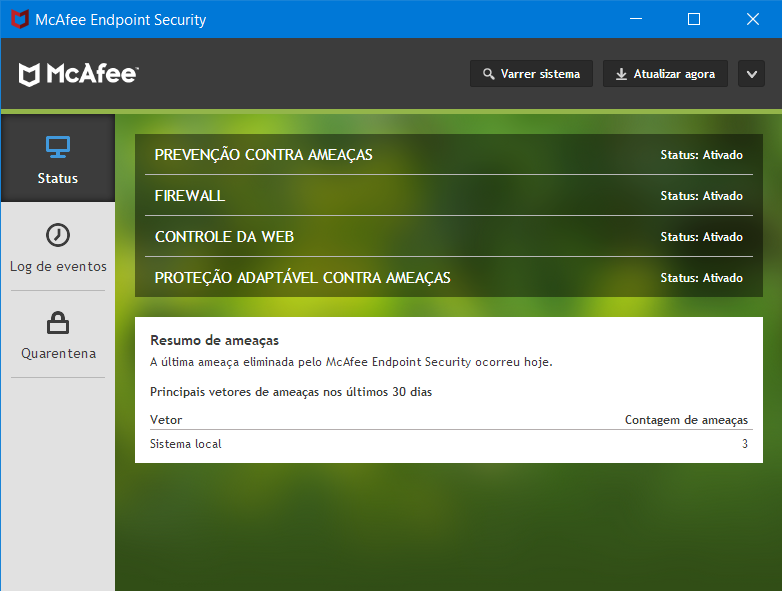The width and height of the screenshot is (782, 591).
Task: Click the Contagem de ameaças column header
Action: pos(686,420)
